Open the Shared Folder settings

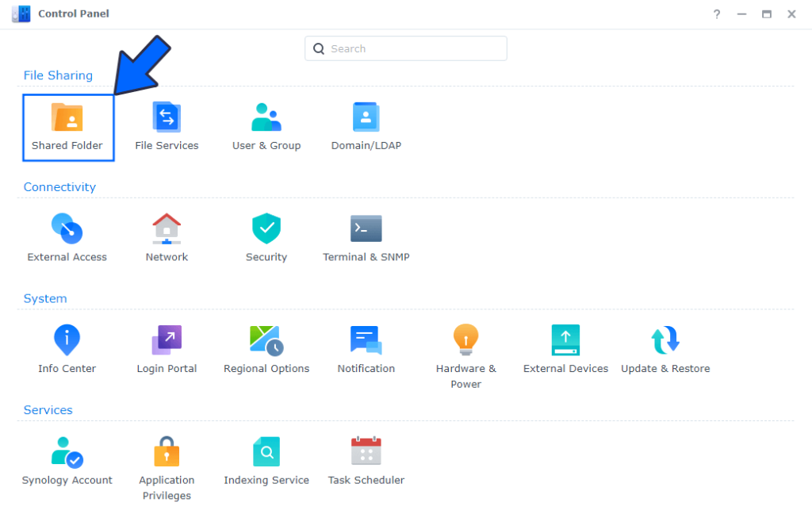[67, 118]
